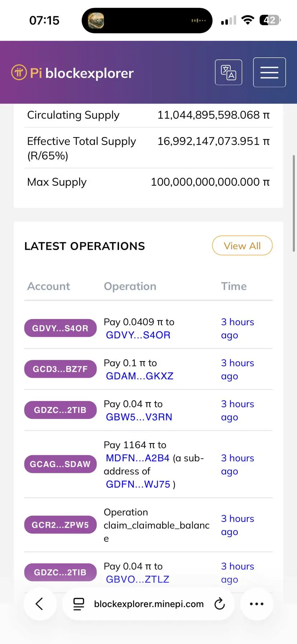Image resolution: width=297 pixels, height=644 pixels.
Task: Tap the Account column header
Action: tap(49, 286)
